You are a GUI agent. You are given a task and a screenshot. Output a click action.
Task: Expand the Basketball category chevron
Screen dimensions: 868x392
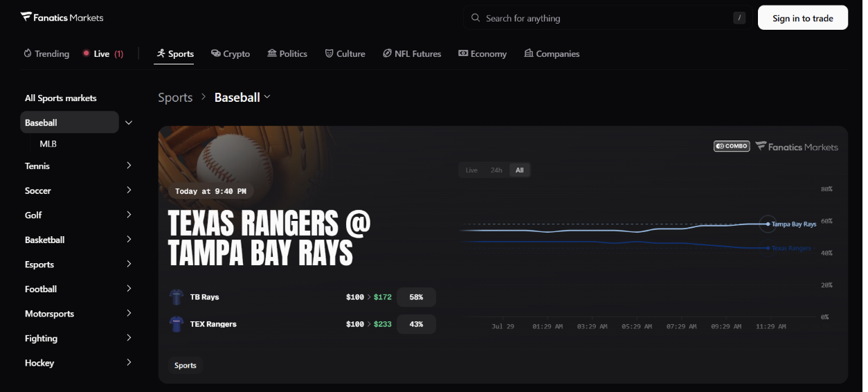pos(129,239)
